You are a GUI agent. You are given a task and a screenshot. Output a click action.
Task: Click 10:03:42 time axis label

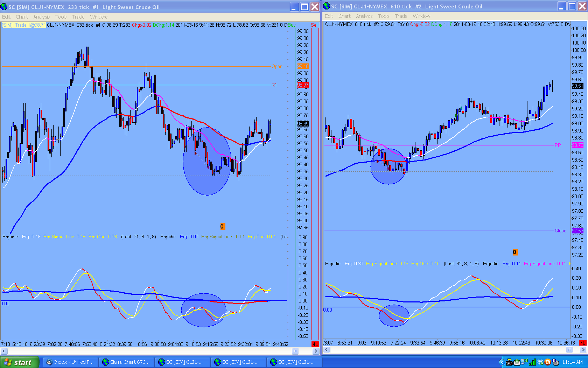pos(476,343)
